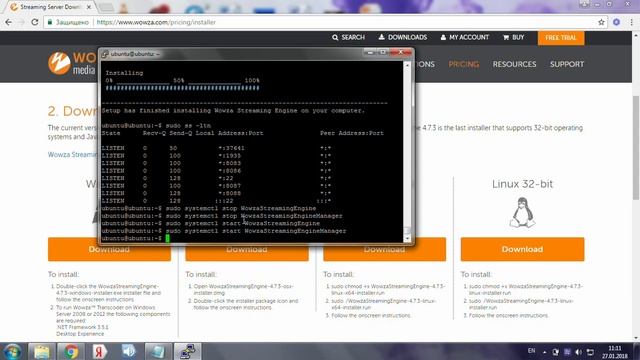
Task: Open the PRICING nav item
Action: 464,64
